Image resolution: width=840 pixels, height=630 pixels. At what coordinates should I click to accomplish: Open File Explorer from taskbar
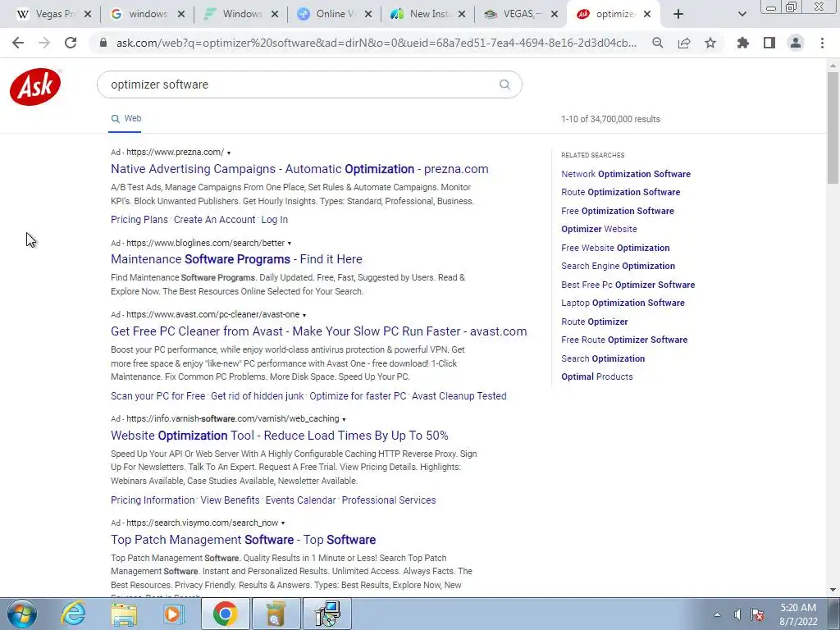pyautogui.click(x=124, y=614)
